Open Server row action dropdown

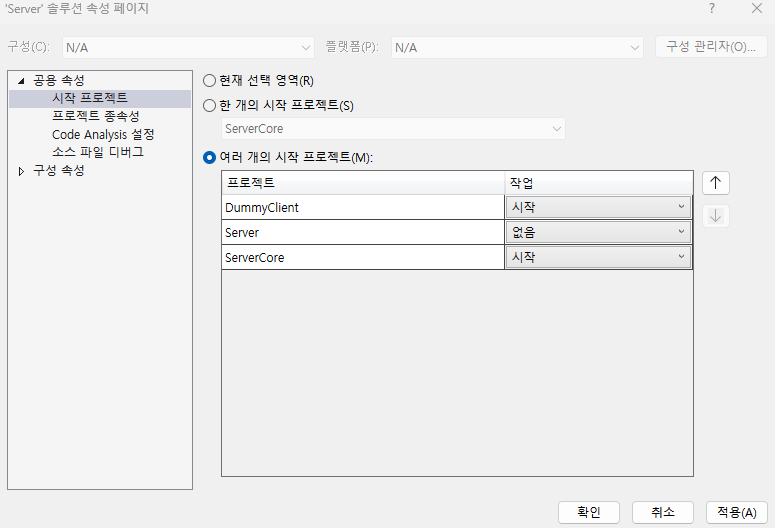[598, 232]
